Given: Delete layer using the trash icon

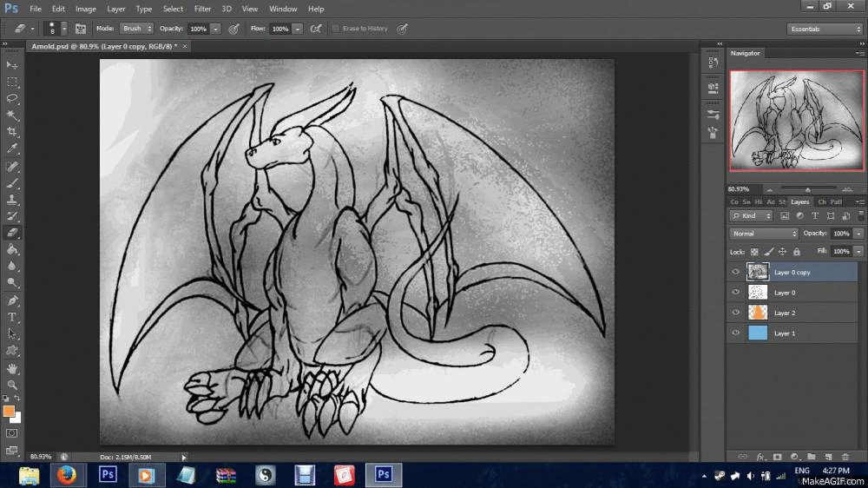Looking at the screenshot, I should (845, 456).
